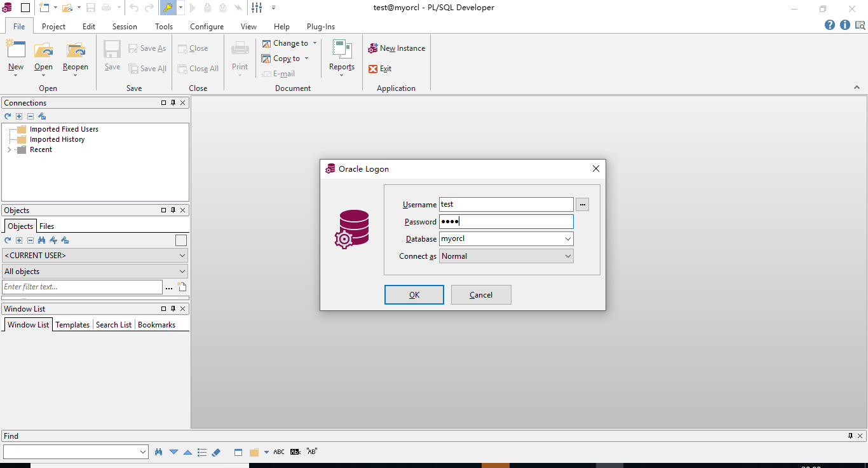Open dropdown arrow next to Log on key icon

click(x=180, y=8)
